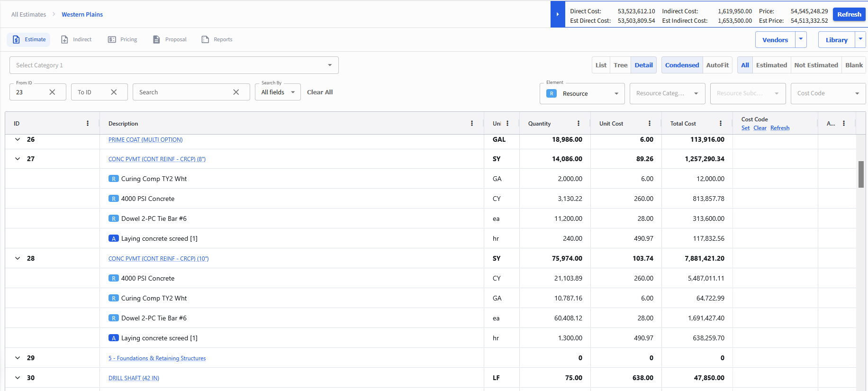Filter to Not Estimated items
Screen dimensions: 868x391
pyautogui.click(x=816, y=65)
